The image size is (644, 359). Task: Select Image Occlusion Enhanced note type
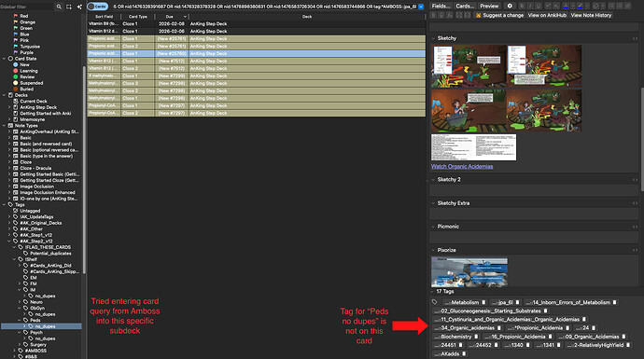coord(48,192)
